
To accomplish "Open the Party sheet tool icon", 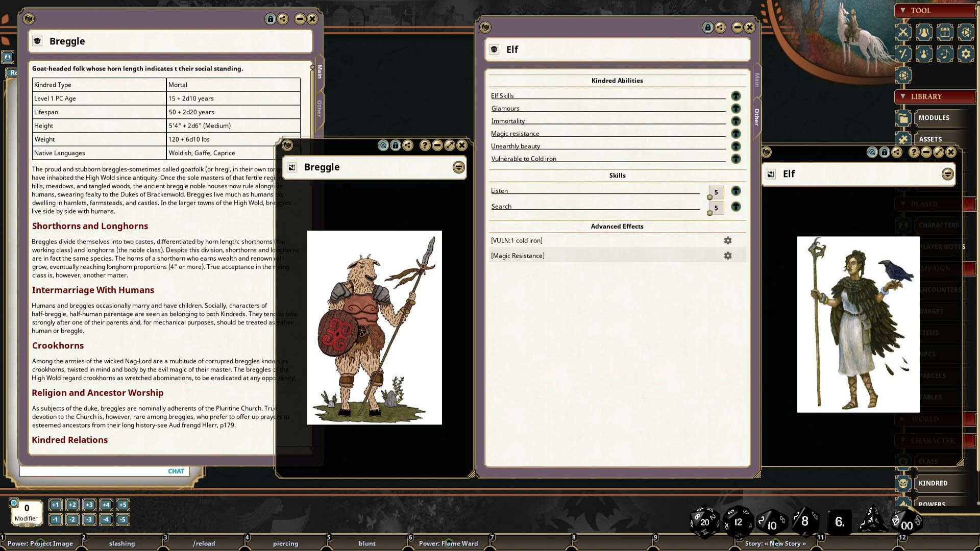I will pos(924,32).
